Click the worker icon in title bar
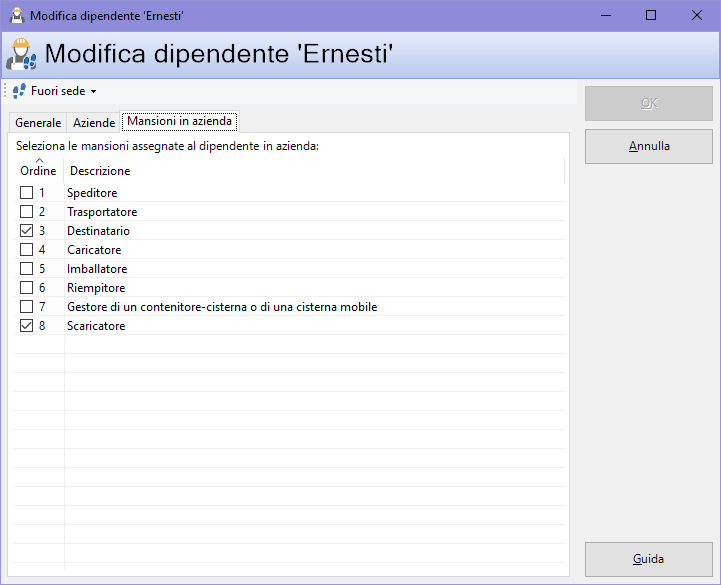Viewport: 721px width, 585px height. click(x=16, y=16)
